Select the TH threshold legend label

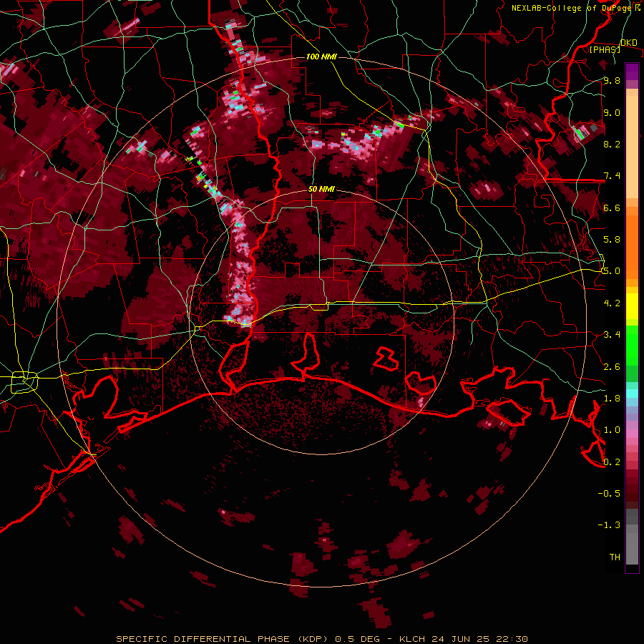(x=615, y=557)
